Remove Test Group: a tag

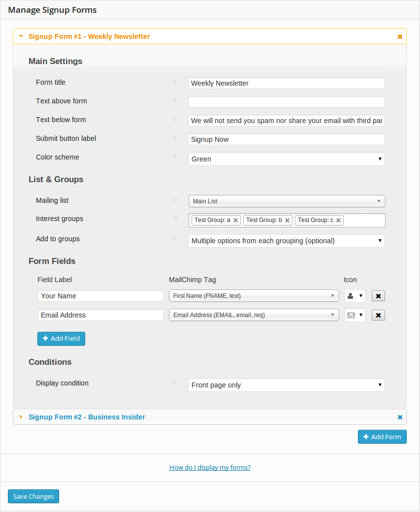click(235, 221)
